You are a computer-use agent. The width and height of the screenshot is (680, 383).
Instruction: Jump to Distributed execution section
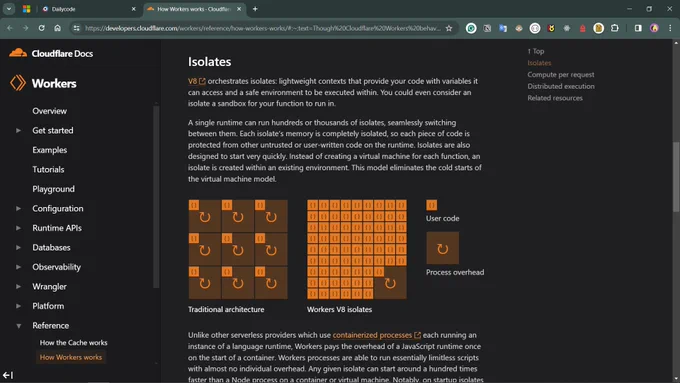[x=561, y=86]
